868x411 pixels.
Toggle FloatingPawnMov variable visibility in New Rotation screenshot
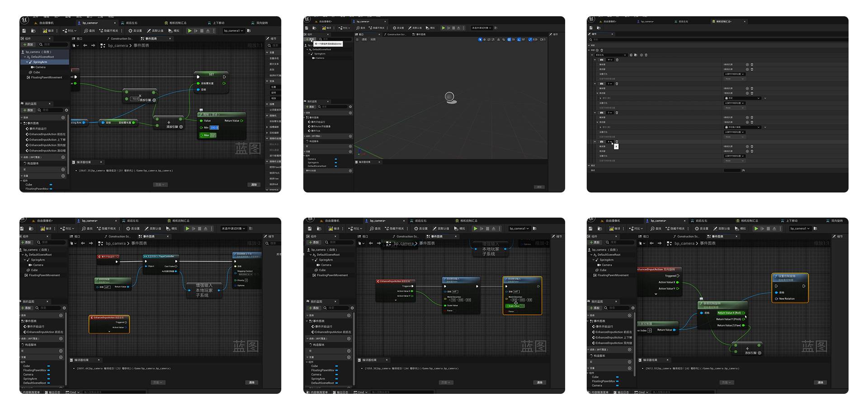tap(617, 381)
